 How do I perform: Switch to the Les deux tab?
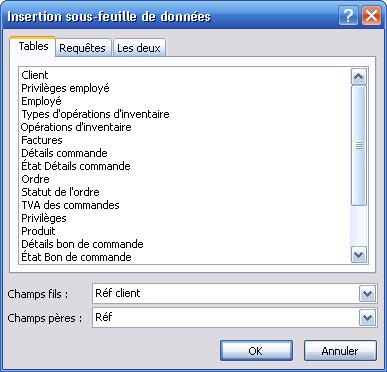[x=139, y=48]
